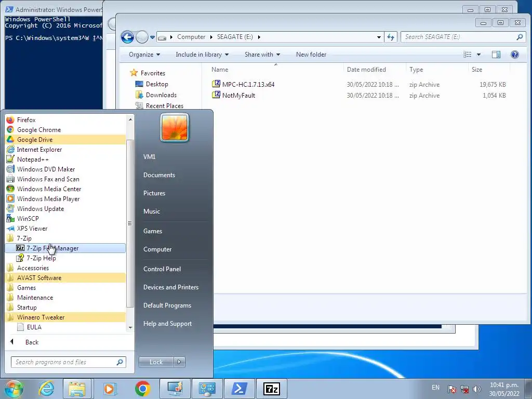
Task: Open address bar history dropdown arrow
Action: [379, 37]
